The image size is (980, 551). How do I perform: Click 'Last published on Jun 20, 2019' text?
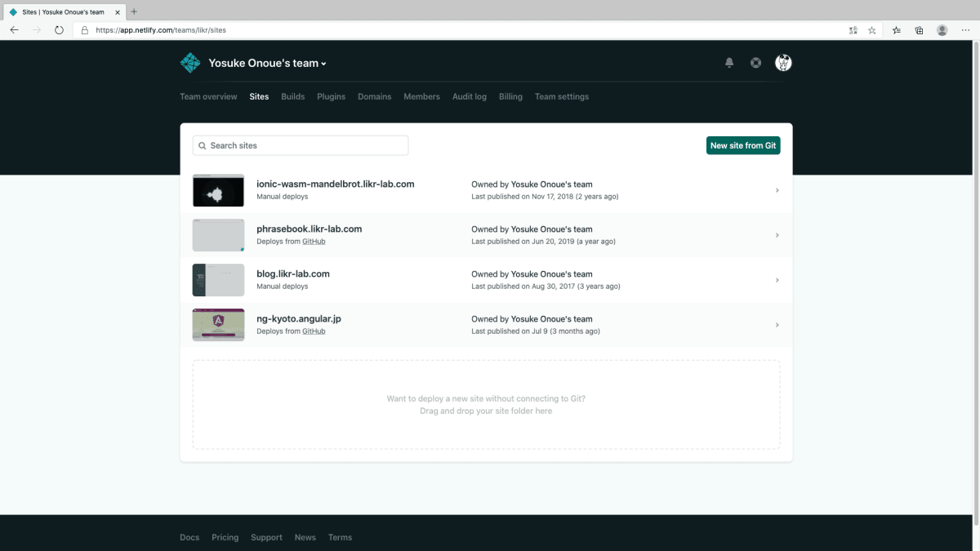[543, 242]
